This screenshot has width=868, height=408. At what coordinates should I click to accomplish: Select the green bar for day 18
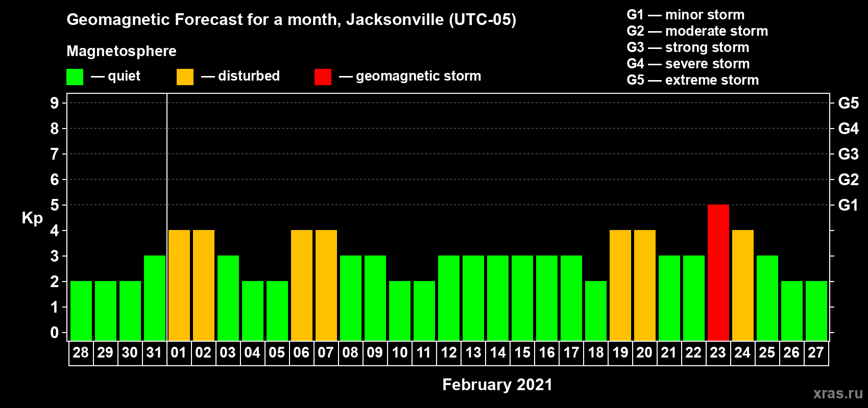(x=596, y=311)
